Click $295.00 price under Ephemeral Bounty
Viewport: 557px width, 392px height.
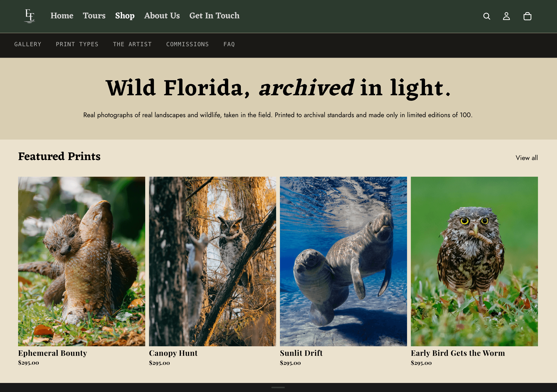[x=28, y=363]
